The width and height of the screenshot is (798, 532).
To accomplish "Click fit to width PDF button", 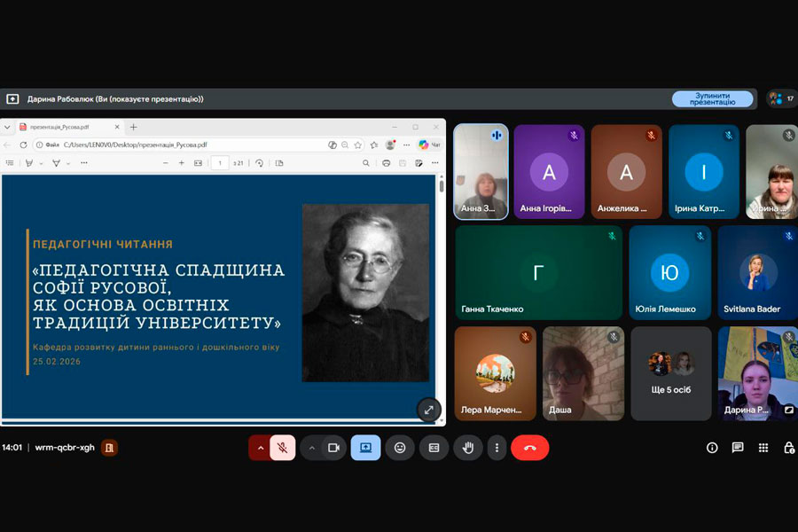I will [x=198, y=163].
